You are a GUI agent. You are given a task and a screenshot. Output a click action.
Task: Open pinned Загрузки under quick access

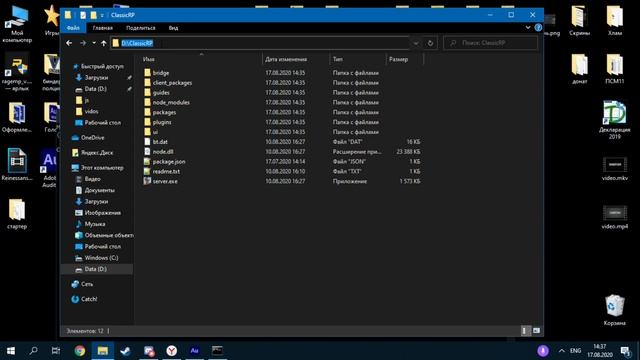(96, 78)
